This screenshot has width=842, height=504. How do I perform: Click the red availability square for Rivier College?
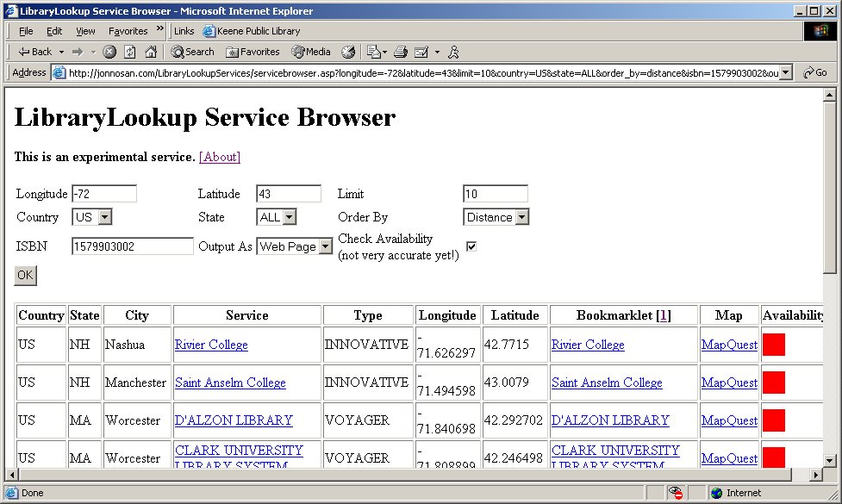pyautogui.click(x=774, y=345)
